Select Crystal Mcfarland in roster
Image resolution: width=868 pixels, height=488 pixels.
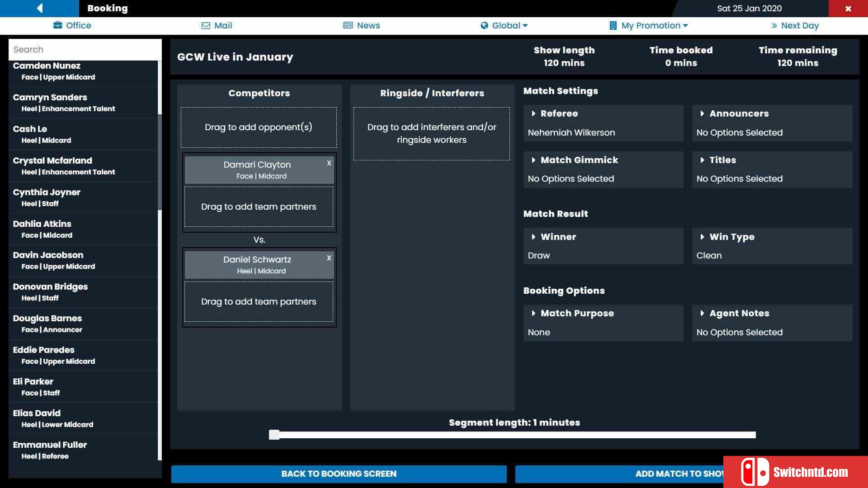click(x=83, y=166)
